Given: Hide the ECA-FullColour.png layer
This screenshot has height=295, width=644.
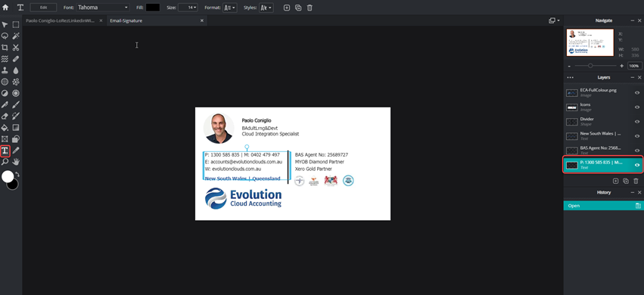Looking at the screenshot, I should coord(637,93).
